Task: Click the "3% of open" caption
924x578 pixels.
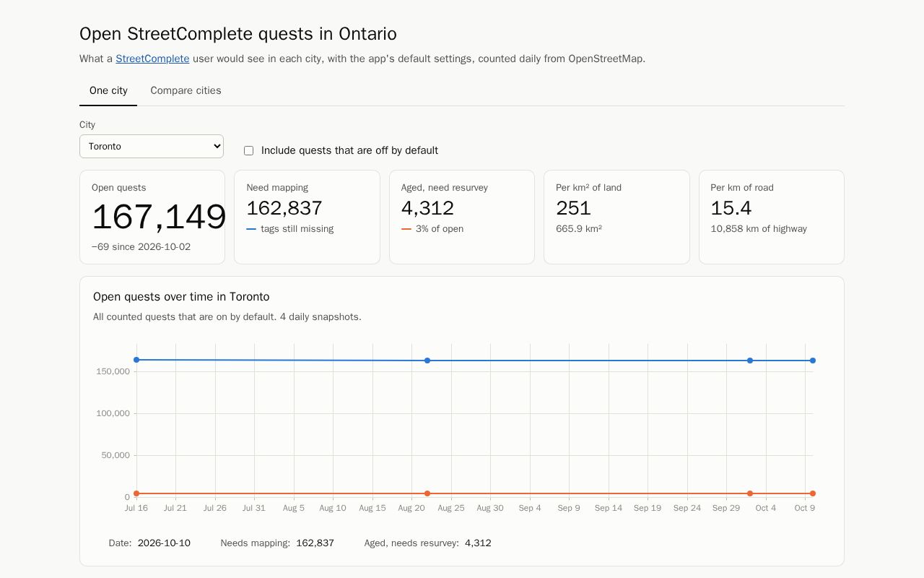Action: click(440, 229)
